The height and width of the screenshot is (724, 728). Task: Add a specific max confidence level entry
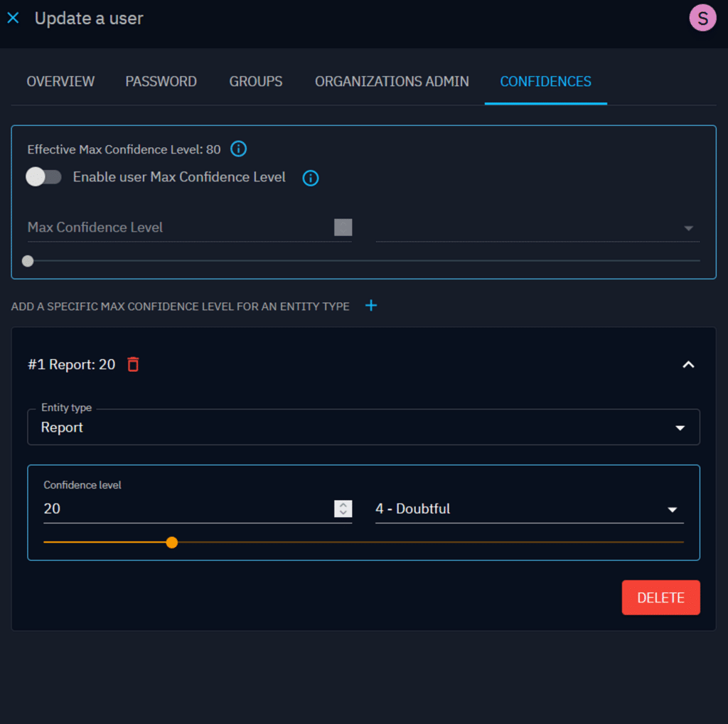[x=371, y=306]
